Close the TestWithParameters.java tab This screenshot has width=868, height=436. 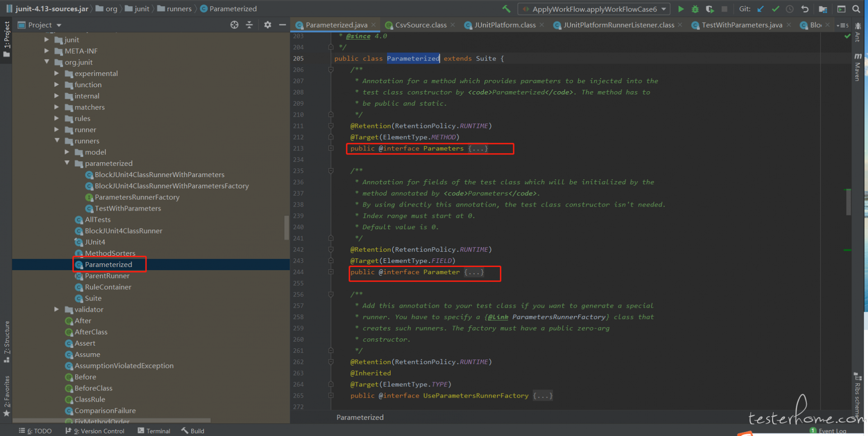(789, 25)
